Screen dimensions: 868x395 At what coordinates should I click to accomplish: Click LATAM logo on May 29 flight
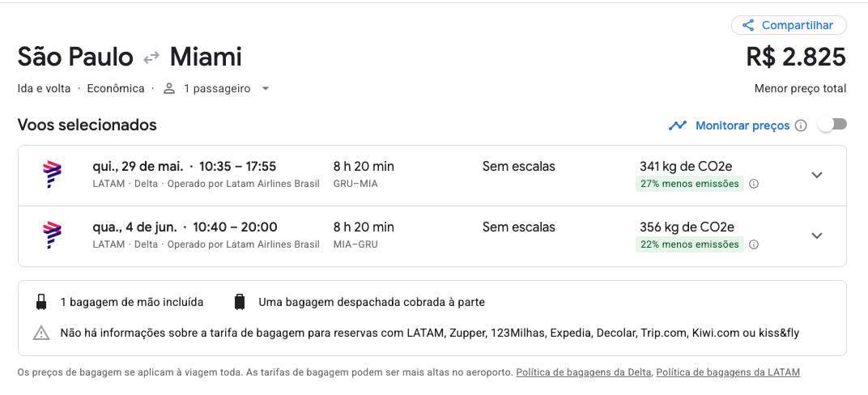click(x=52, y=175)
